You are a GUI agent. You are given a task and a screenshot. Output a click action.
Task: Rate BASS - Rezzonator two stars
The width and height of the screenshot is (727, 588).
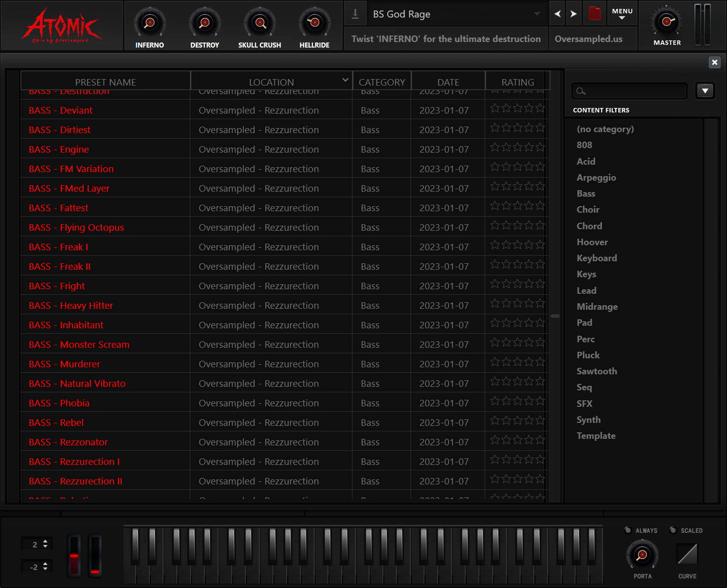506,440
